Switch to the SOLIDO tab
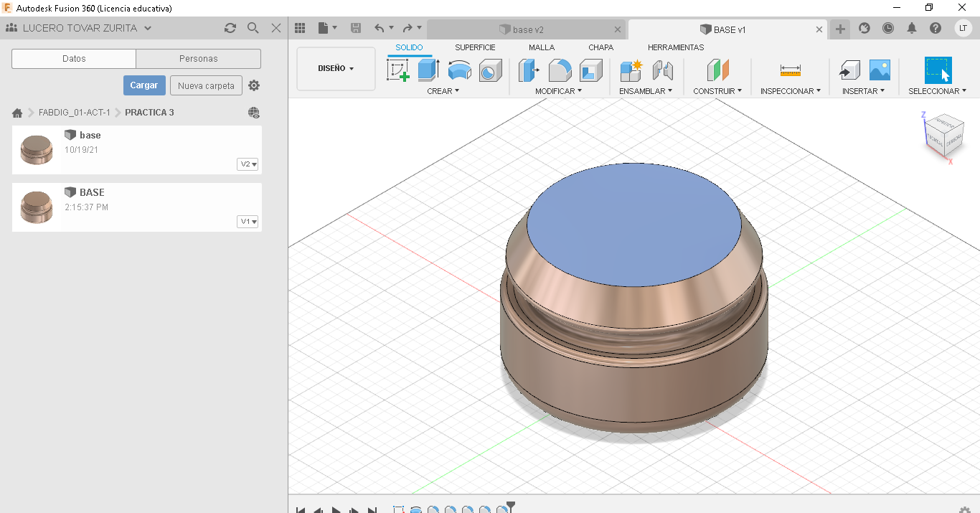 coord(410,47)
